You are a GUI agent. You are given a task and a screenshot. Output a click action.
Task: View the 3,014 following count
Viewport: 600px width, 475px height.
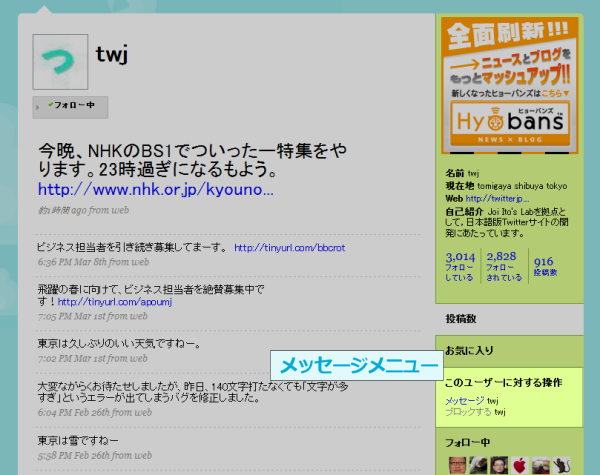pos(460,266)
